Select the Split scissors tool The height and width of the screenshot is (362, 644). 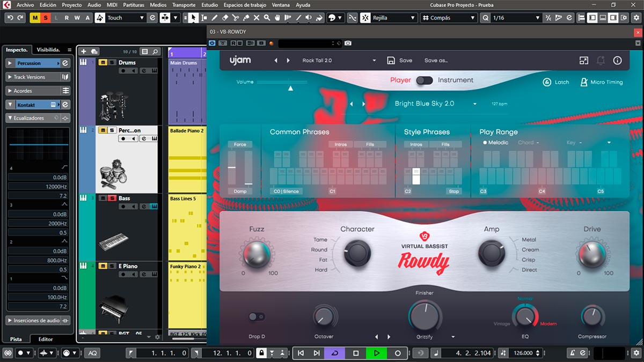tap(235, 18)
